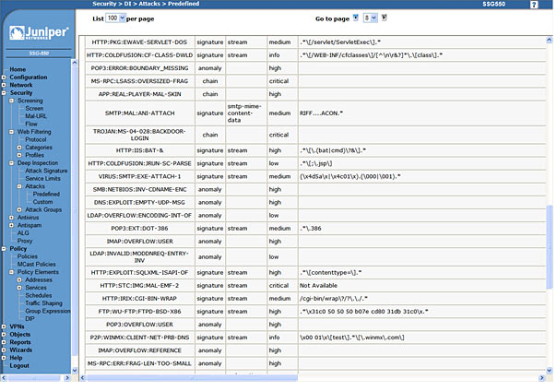Open the Policies link
This screenshot has width=554, height=383.
point(27,257)
